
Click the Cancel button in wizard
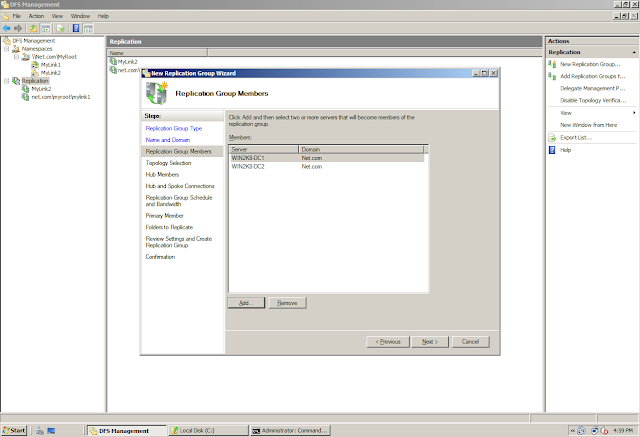click(470, 342)
